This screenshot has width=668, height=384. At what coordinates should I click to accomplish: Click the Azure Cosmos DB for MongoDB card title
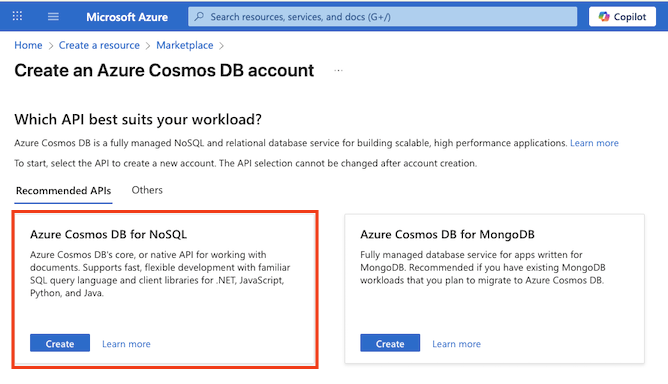pos(447,234)
